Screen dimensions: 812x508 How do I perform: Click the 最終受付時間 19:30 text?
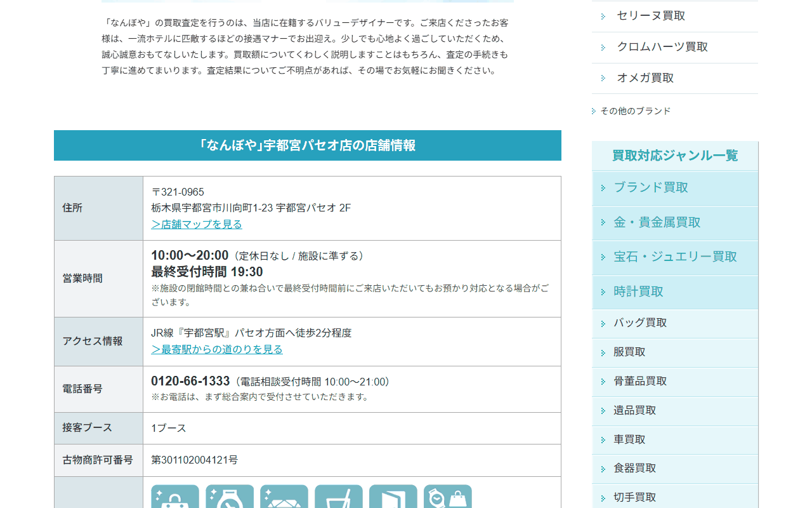207,272
